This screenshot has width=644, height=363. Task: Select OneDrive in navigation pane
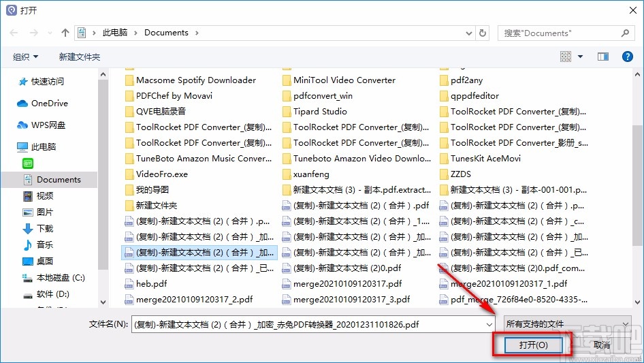tap(42, 104)
